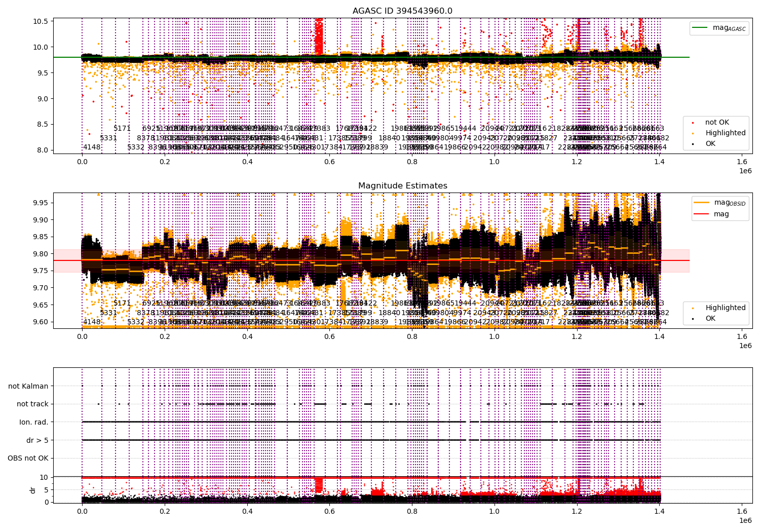The width and height of the screenshot is (760, 532).
Task: Click OBSID label 5331 in the top plot
Action: [x=108, y=138]
